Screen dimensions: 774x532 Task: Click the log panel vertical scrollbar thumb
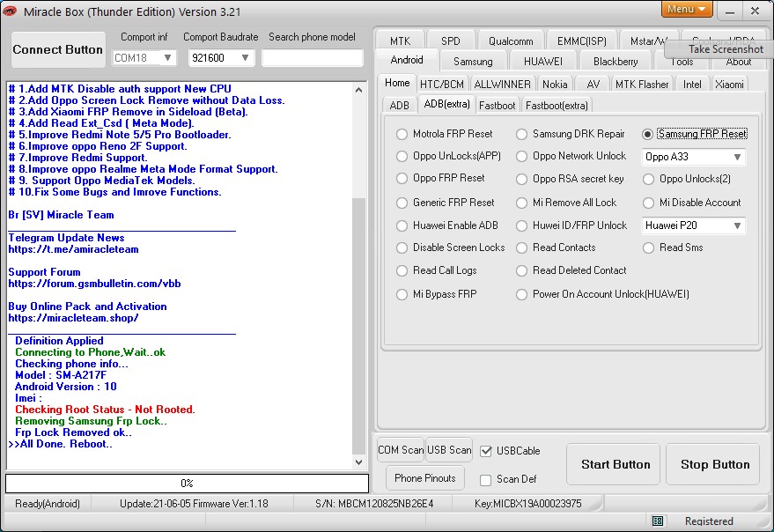coord(359,326)
